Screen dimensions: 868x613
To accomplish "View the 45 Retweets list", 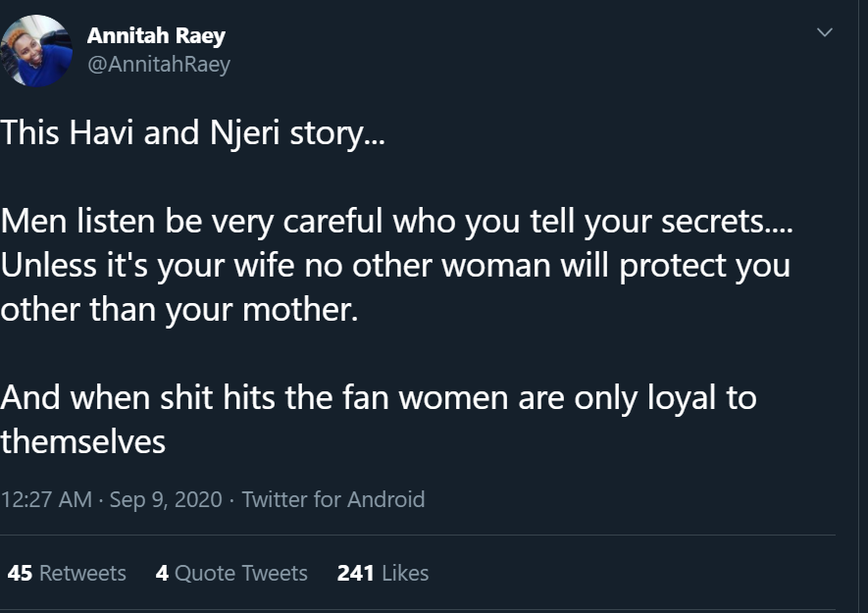I will 67,573.
